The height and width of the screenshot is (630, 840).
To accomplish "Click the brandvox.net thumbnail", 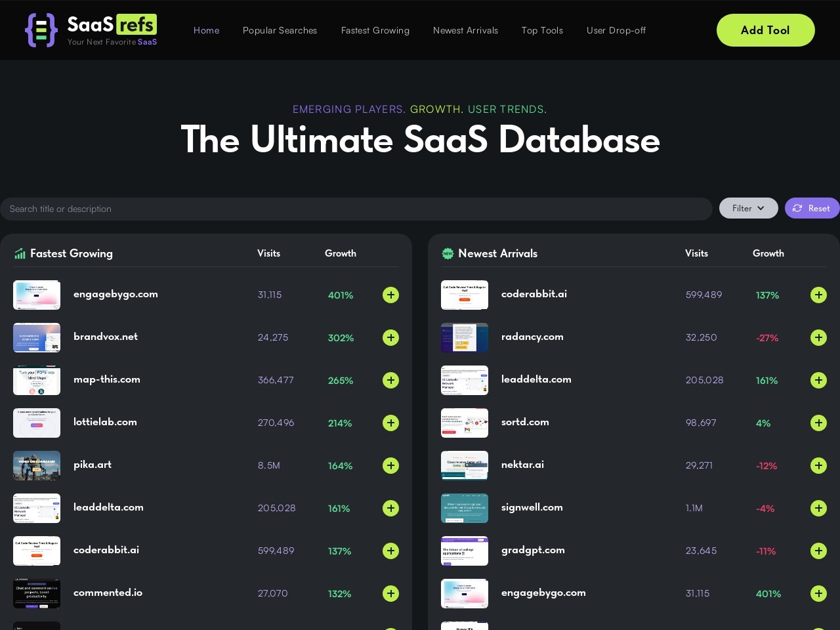I will coord(37,338).
